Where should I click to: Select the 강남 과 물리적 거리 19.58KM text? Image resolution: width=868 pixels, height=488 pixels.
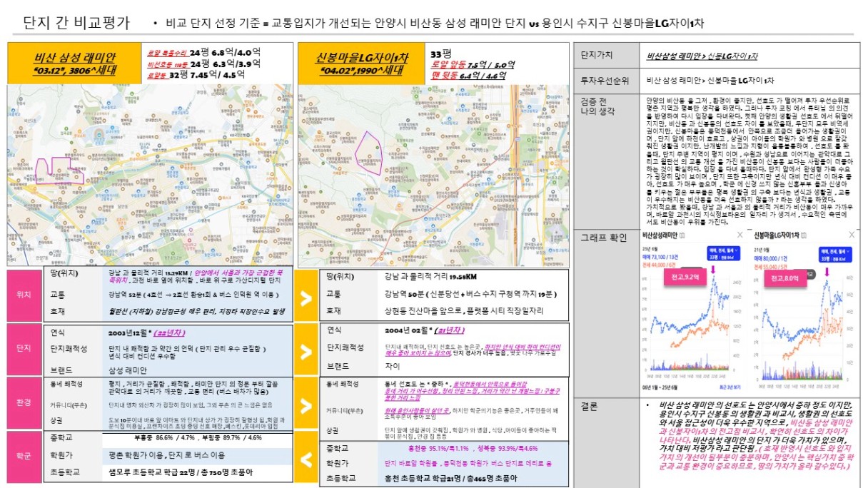click(x=430, y=277)
